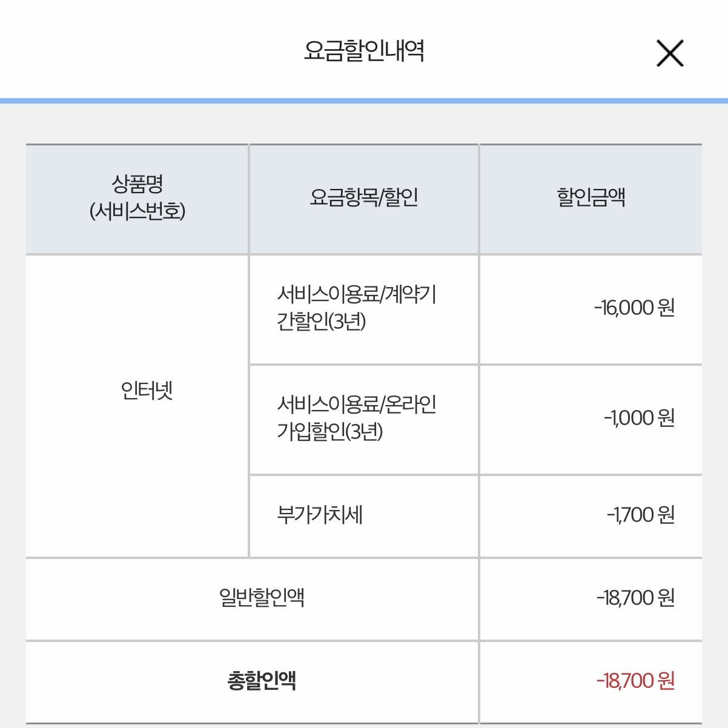This screenshot has height=728, width=728.
Task: Click the 요금할인내역 title text
Action: click(363, 51)
